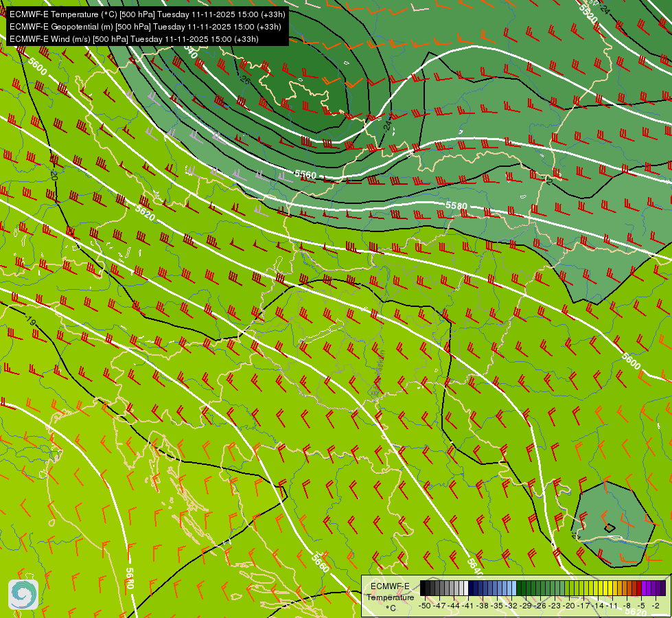Pick the light blue swatch above -32

click(x=514, y=588)
